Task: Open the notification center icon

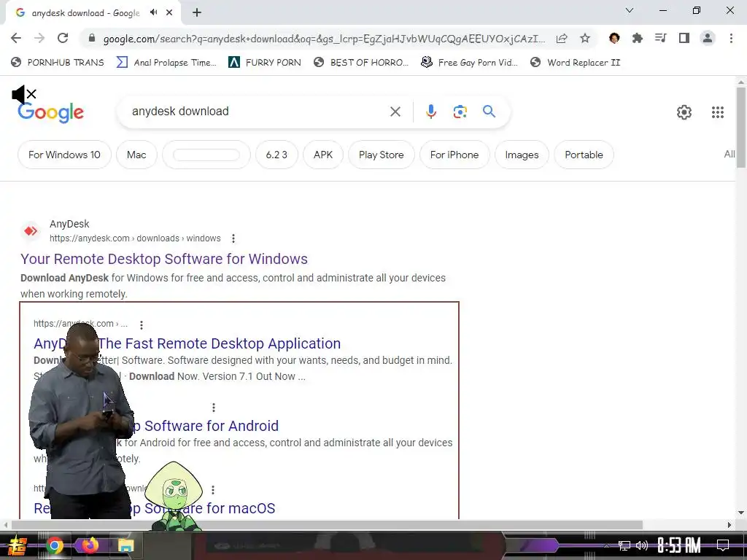Action: click(723, 545)
